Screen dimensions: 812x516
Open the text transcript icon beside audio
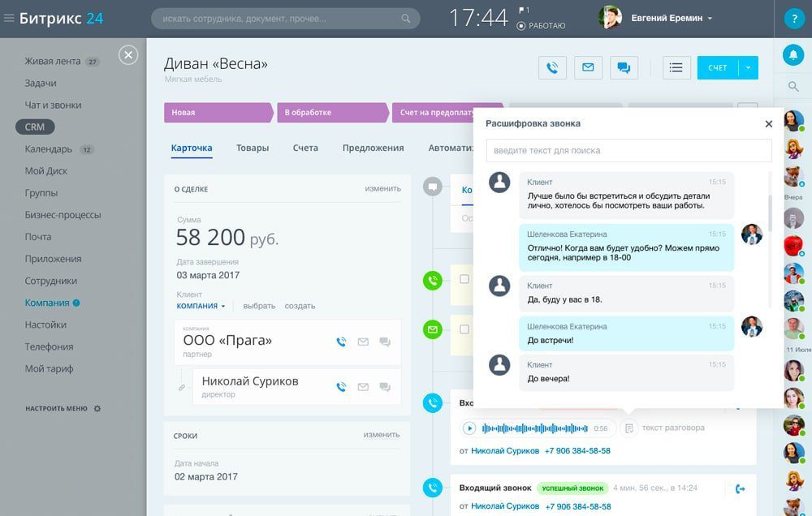tap(629, 428)
